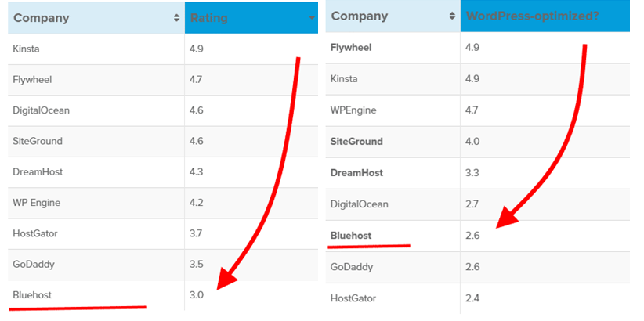The height and width of the screenshot is (321, 644).
Task: Click the Rating column sort arrow
Action: pyautogui.click(x=312, y=18)
